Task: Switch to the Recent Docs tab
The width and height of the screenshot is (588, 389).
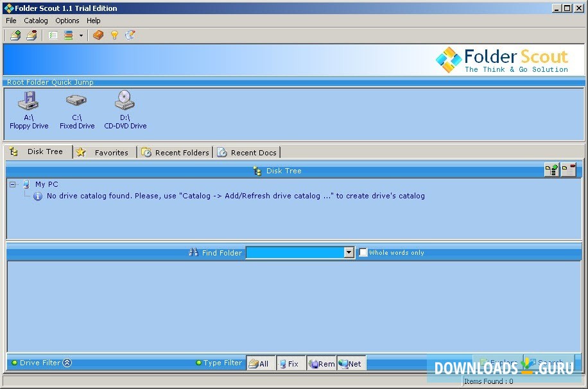Action: point(248,152)
